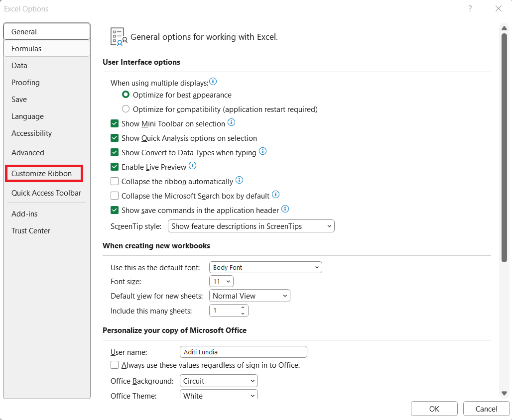
Task: Open the Data category
Action: pos(47,66)
